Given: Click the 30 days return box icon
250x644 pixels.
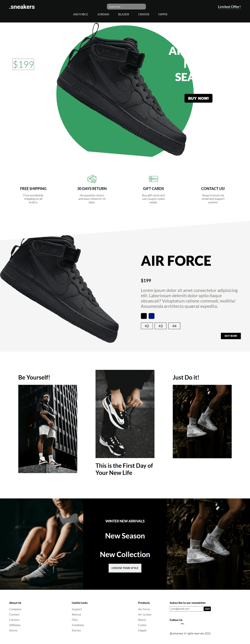Looking at the screenshot, I should [92, 179].
